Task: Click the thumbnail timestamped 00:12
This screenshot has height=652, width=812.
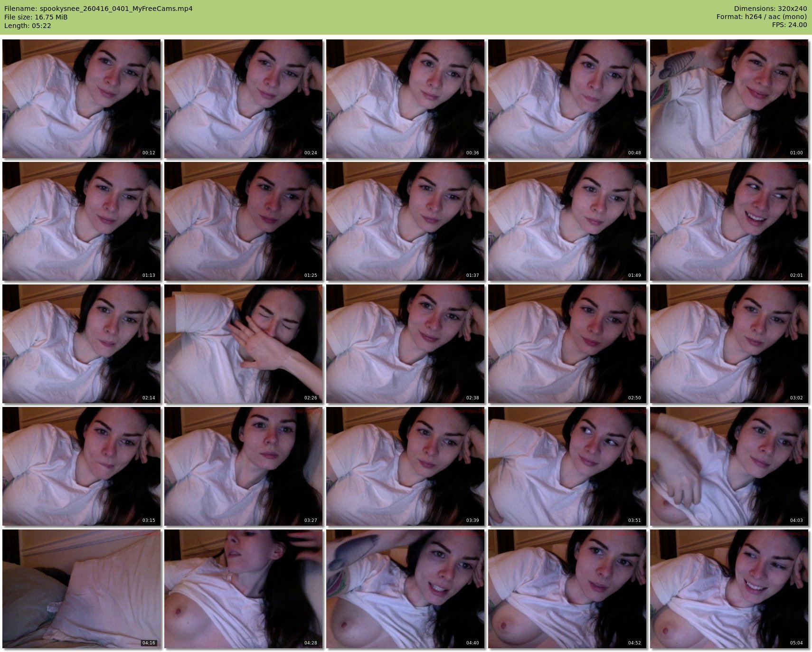Action: tap(81, 99)
